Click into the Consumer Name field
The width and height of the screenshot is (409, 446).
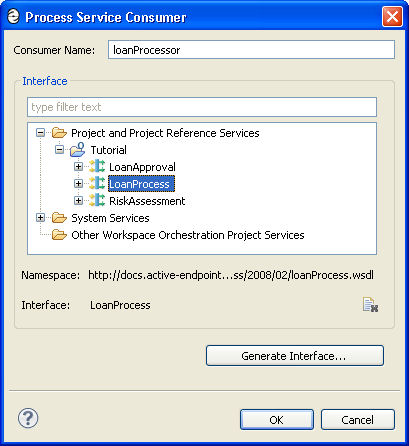251,50
